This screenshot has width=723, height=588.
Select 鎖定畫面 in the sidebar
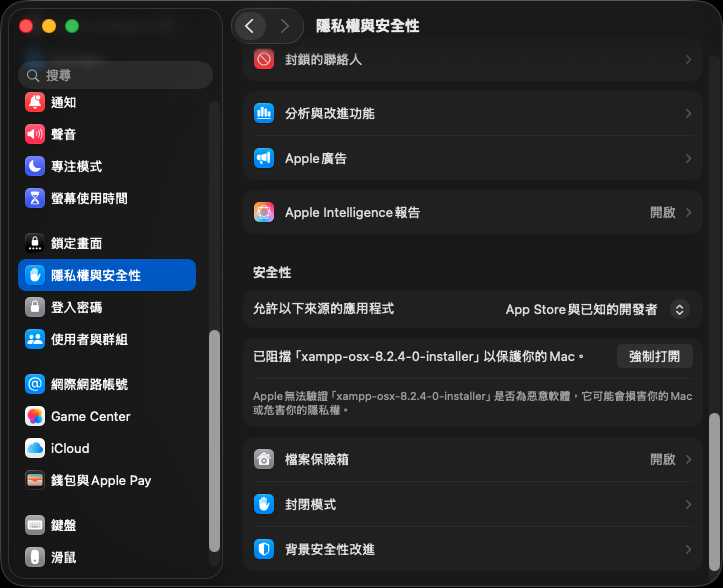(x=76, y=243)
